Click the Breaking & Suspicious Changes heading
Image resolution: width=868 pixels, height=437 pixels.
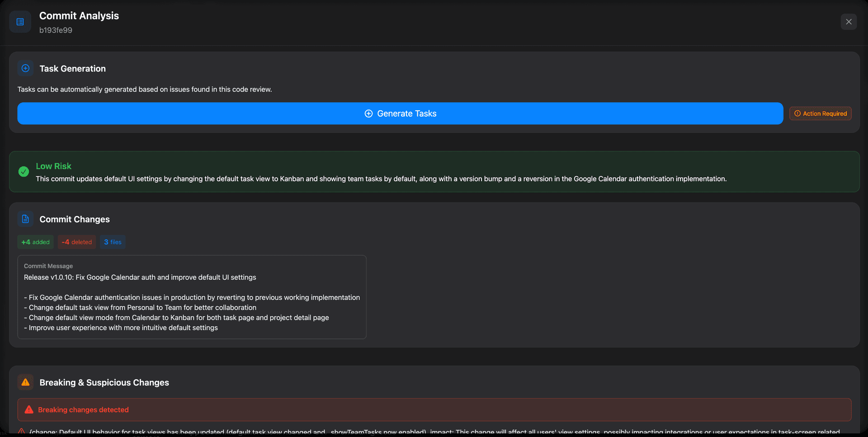point(104,382)
